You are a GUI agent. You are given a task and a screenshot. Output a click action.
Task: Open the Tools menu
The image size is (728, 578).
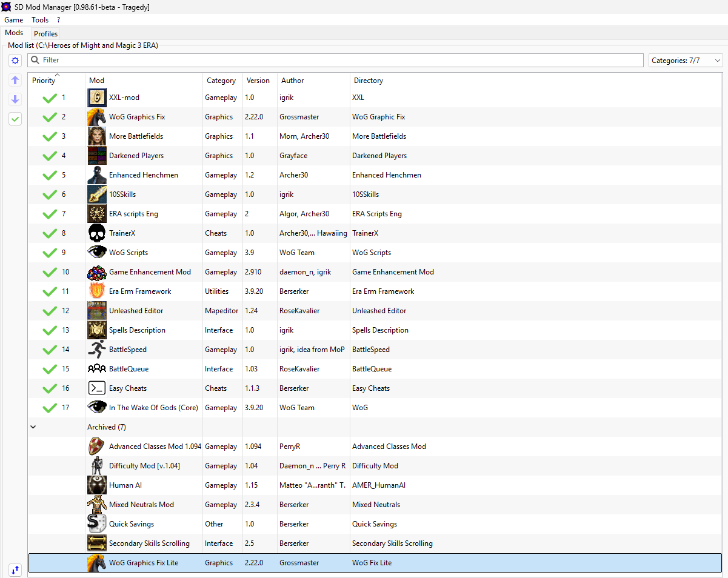click(x=40, y=20)
